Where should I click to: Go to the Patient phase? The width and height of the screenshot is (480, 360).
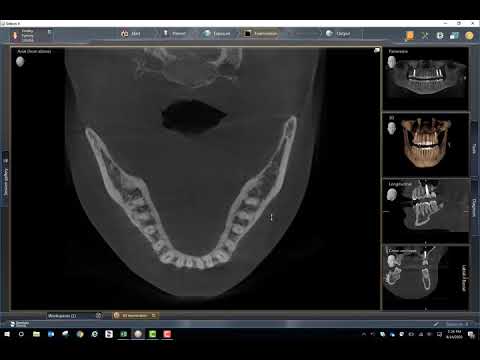point(174,34)
